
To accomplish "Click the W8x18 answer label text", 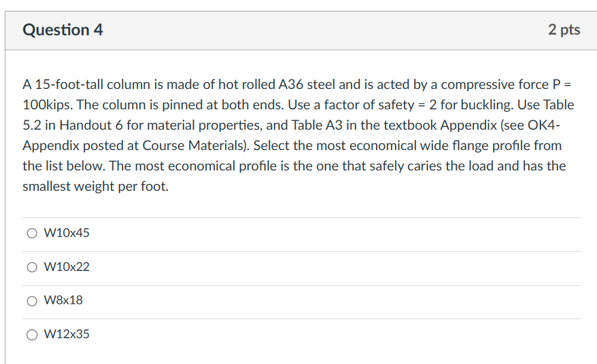I will click(x=63, y=300).
